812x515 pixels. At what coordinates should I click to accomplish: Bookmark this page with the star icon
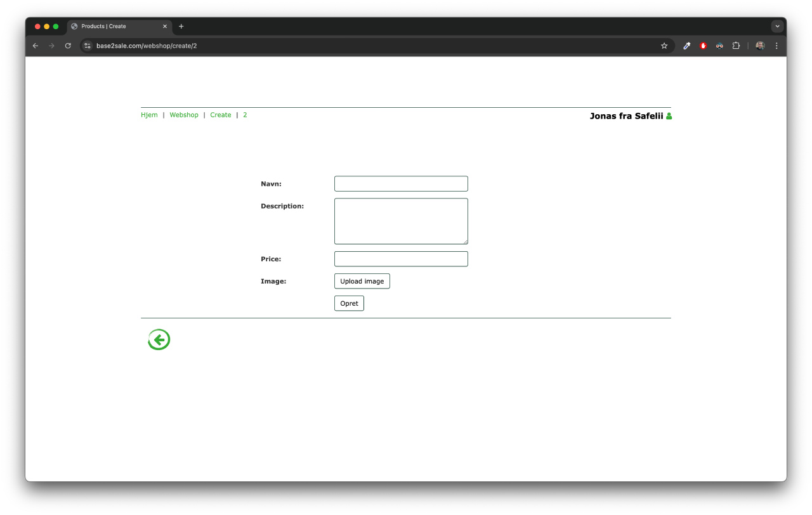click(664, 46)
